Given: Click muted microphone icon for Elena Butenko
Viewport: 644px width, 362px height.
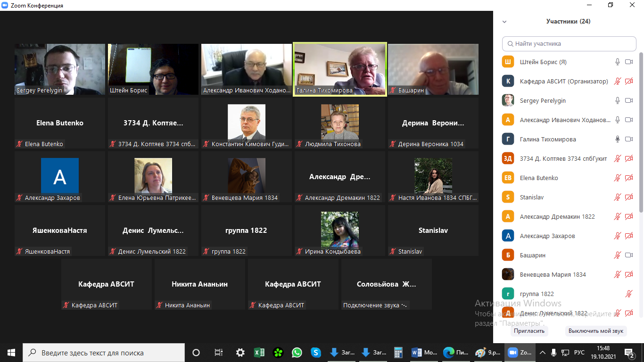Looking at the screenshot, I should [x=618, y=178].
